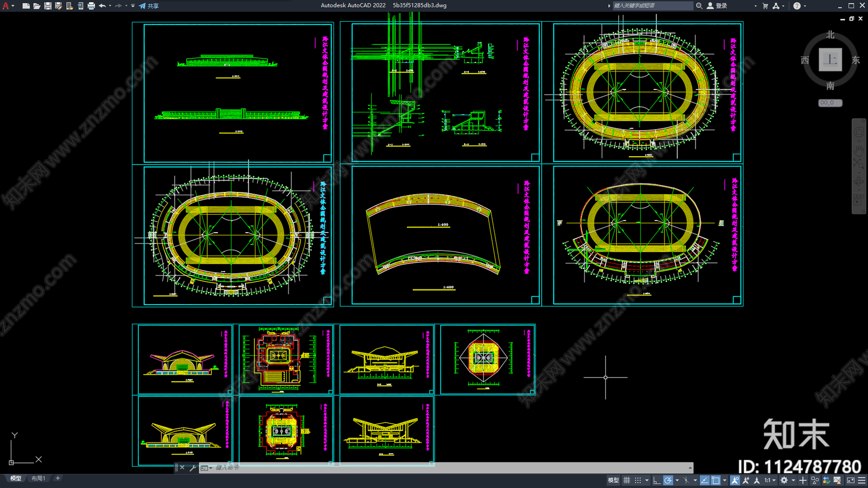Open the status bar customization menu icon
This screenshot has width=868, height=488.
pyautogui.click(x=861, y=480)
